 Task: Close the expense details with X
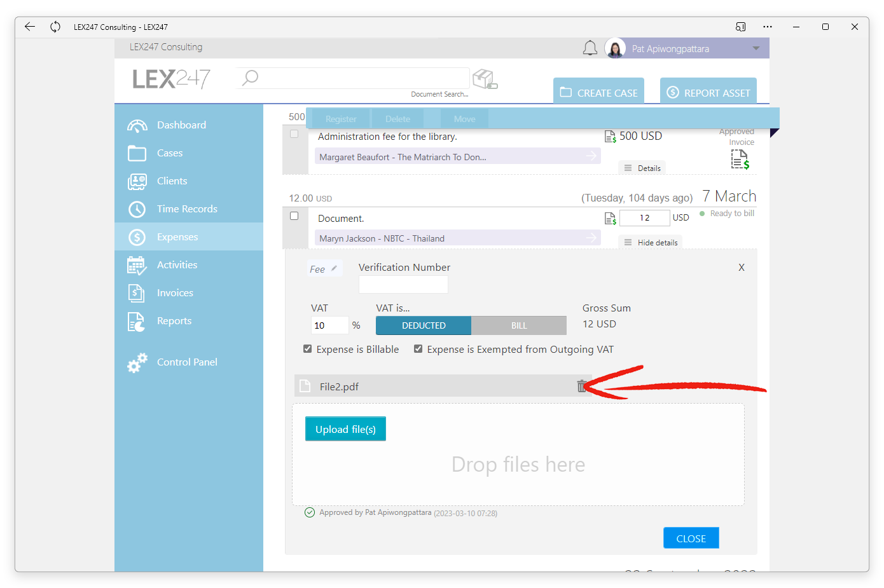tap(742, 268)
